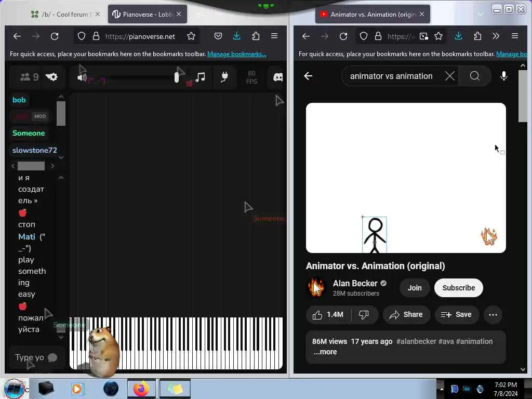Open downloads in YouTube browser window
Image resolution: width=532 pixels, height=399 pixels.
coord(458,36)
